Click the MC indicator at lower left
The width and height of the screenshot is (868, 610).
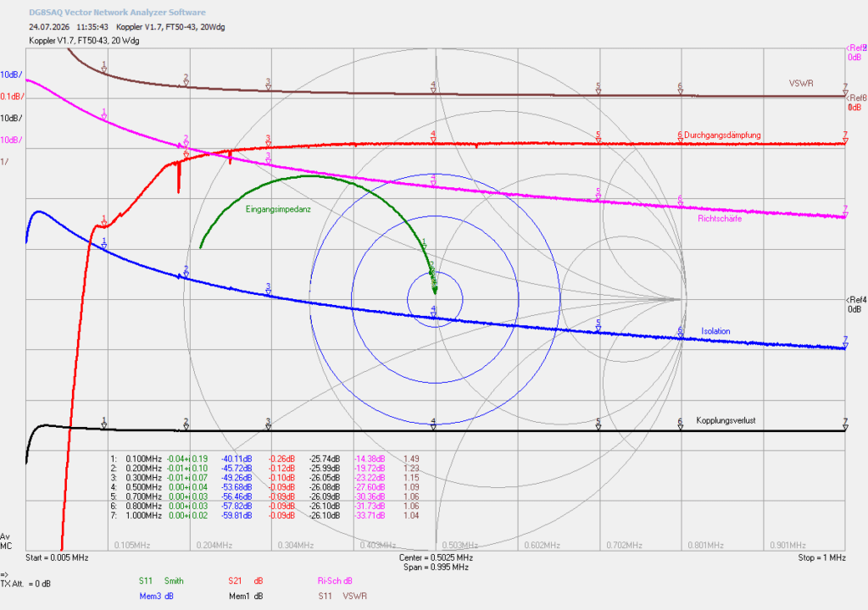[x=6, y=546]
